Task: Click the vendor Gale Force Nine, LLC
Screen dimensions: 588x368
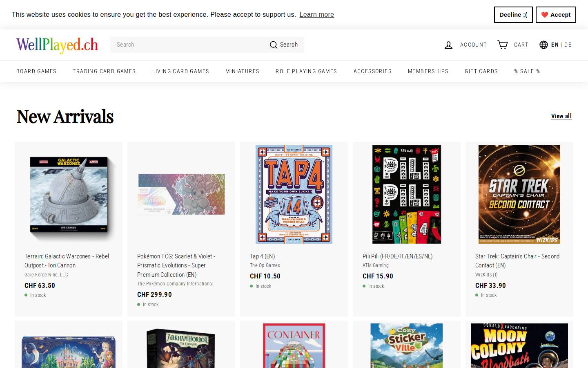Action: (x=46, y=275)
